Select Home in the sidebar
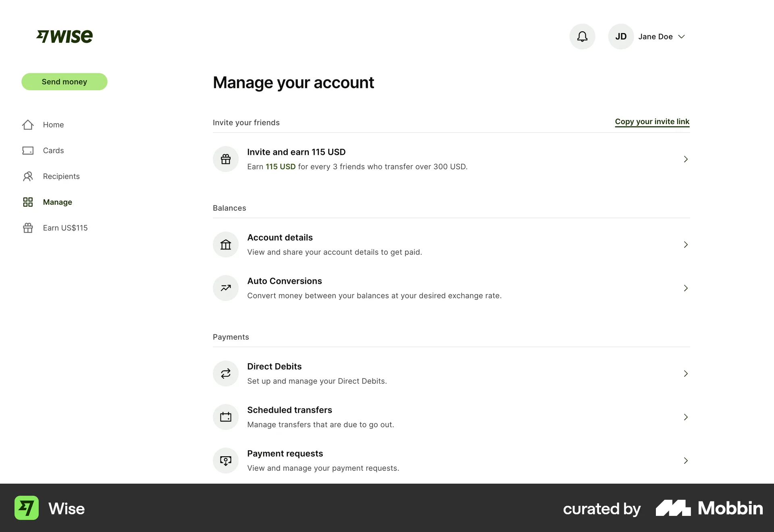Screen dimensions: 774x532 click(53, 125)
